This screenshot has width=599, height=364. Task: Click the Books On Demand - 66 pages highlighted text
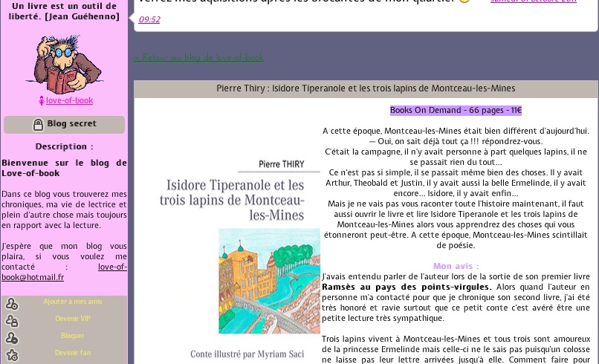tap(456, 111)
